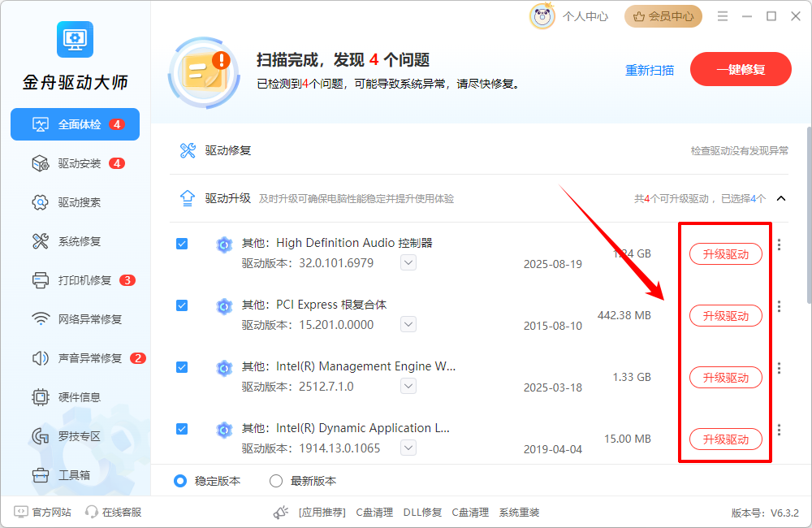The image size is (812, 528).
Task: Collapse the 驱动升级 section chevron
Action: pyautogui.click(x=781, y=198)
